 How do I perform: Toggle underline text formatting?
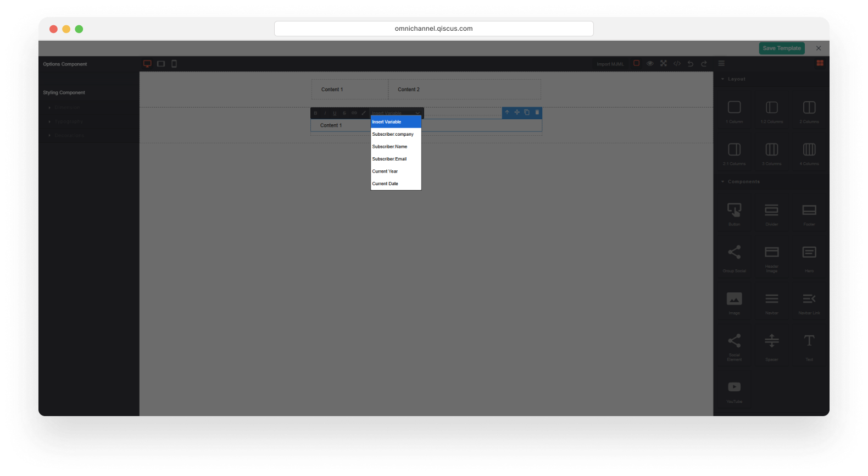(335, 113)
